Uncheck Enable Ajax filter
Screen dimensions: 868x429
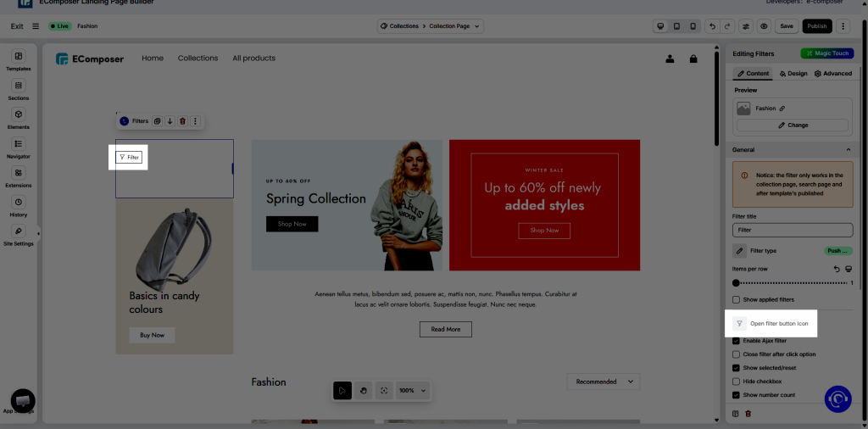736,340
